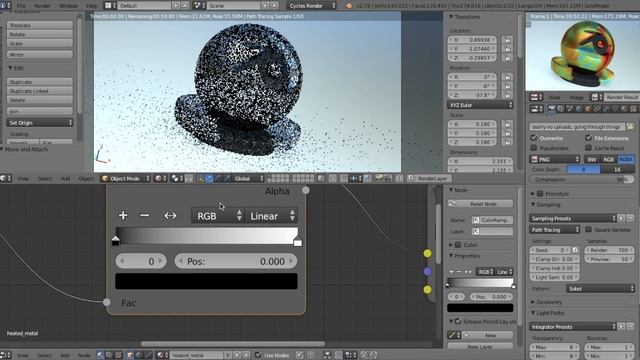Click the translate manipulator arrow icon

tap(209, 178)
